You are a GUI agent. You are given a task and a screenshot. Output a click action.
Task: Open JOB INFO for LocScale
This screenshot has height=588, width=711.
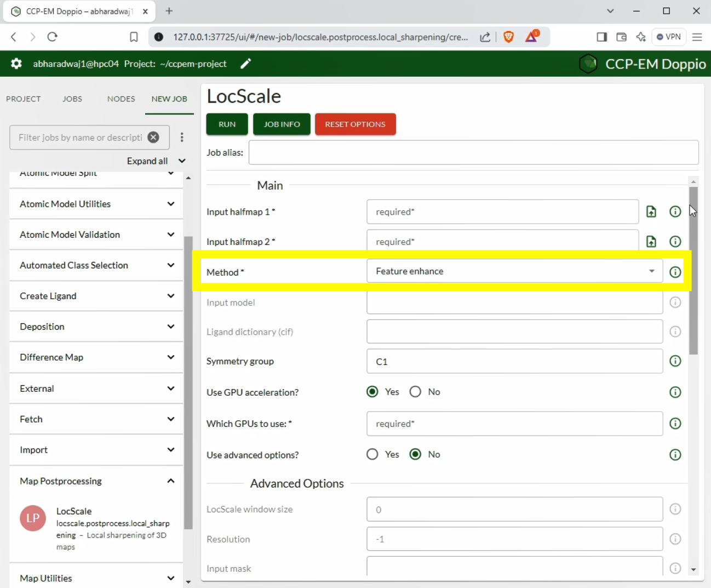click(x=282, y=124)
